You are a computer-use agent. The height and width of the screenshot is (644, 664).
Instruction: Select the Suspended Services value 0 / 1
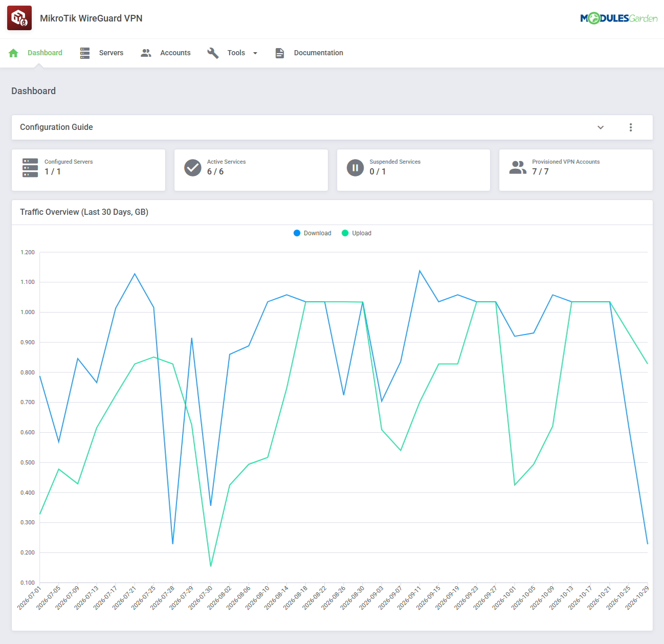(x=378, y=172)
